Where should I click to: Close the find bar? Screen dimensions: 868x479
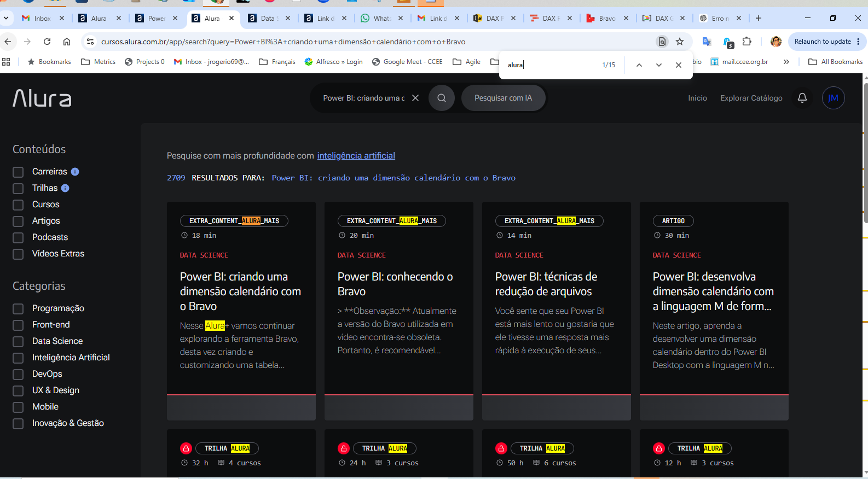(x=679, y=65)
